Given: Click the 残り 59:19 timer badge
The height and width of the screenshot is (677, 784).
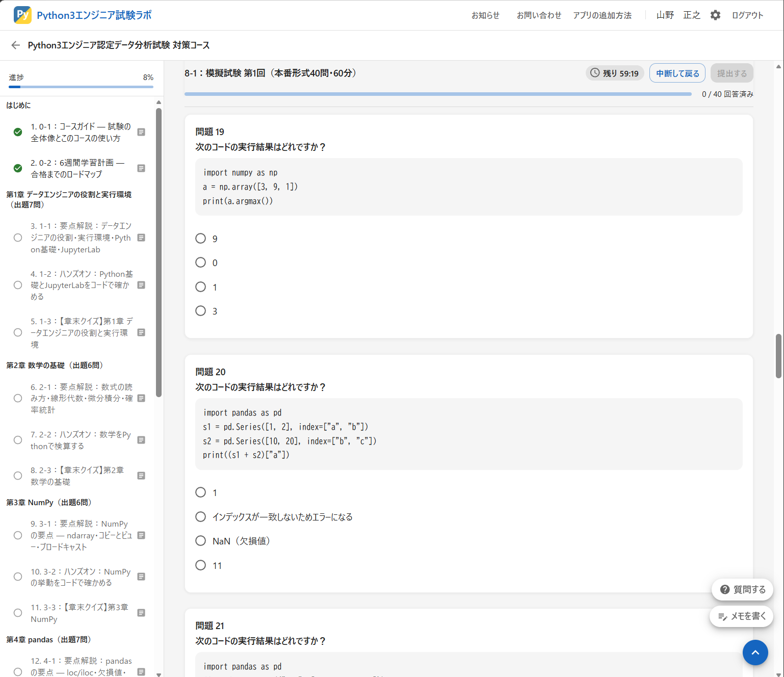Looking at the screenshot, I should (615, 73).
